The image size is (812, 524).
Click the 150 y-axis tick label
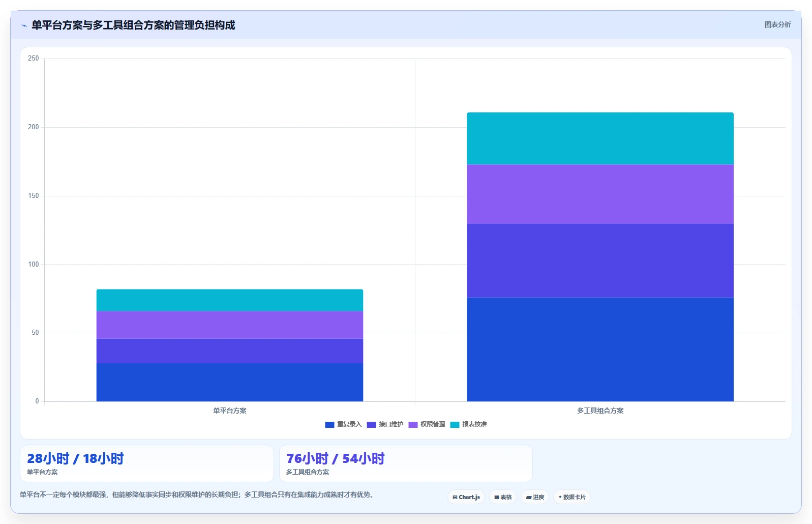(33, 196)
